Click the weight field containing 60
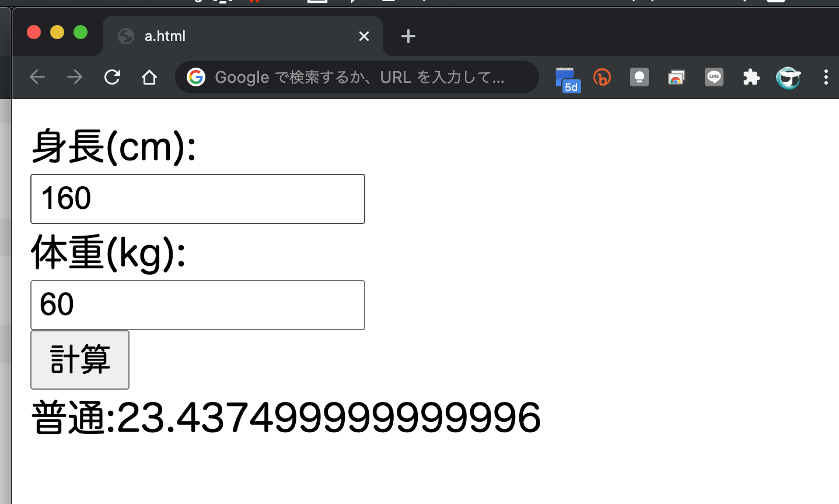 pyautogui.click(x=198, y=305)
